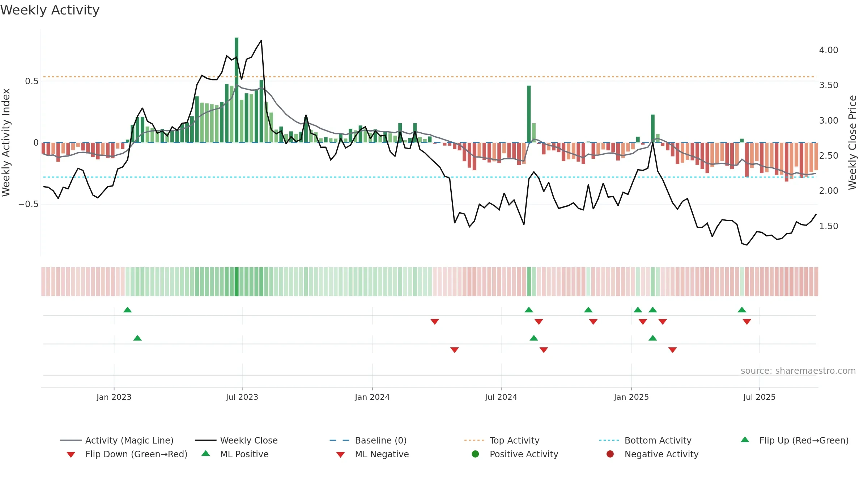The width and height of the screenshot is (868, 488).
Task: Click the Flip Up green triangle legend icon
Action: pyautogui.click(x=745, y=440)
